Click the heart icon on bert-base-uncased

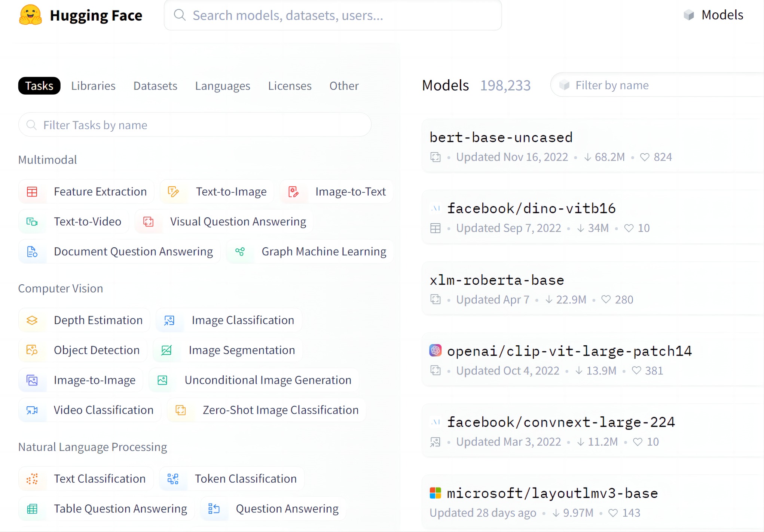[644, 157]
